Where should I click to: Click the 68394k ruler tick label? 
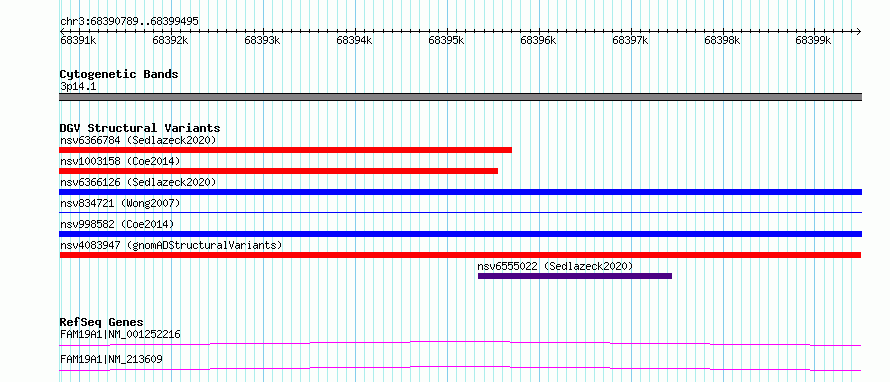(x=354, y=41)
